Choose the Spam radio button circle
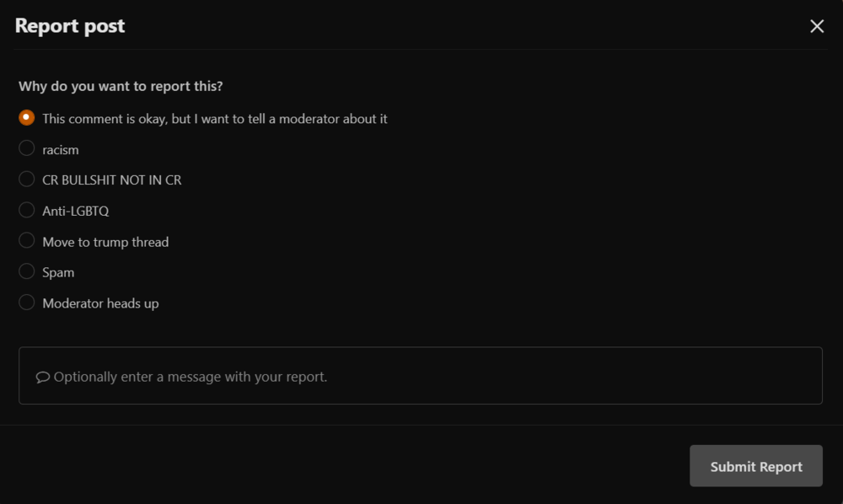Viewport: 843px width, 504px height. pos(27,271)
